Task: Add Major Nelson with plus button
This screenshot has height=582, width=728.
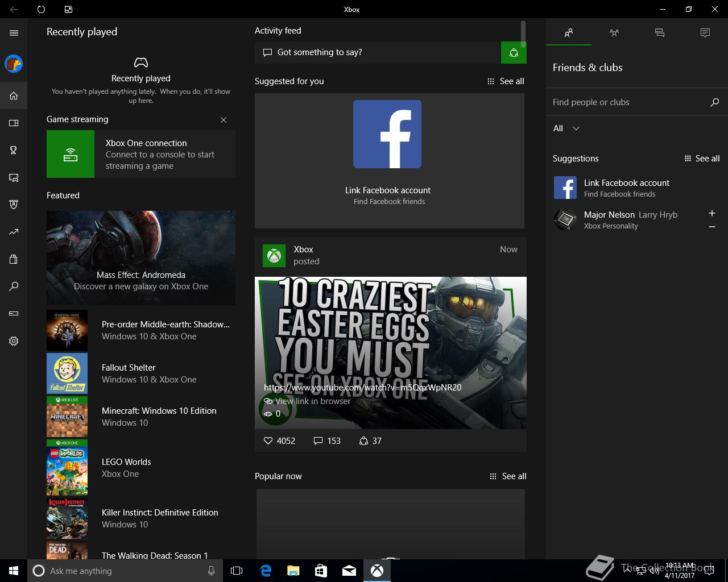Action: [712, 213]
